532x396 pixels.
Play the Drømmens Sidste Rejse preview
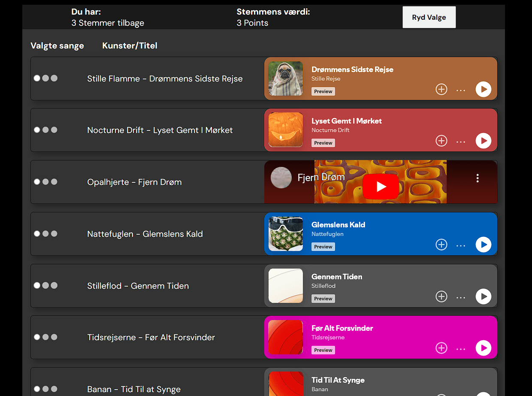[483, 89]
